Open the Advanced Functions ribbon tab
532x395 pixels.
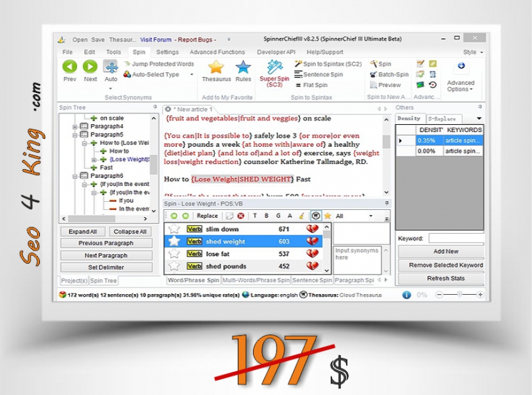[217, 52]
